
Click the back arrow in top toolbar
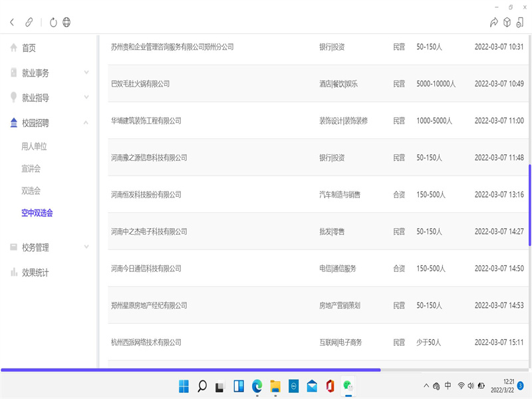point(12,22)
